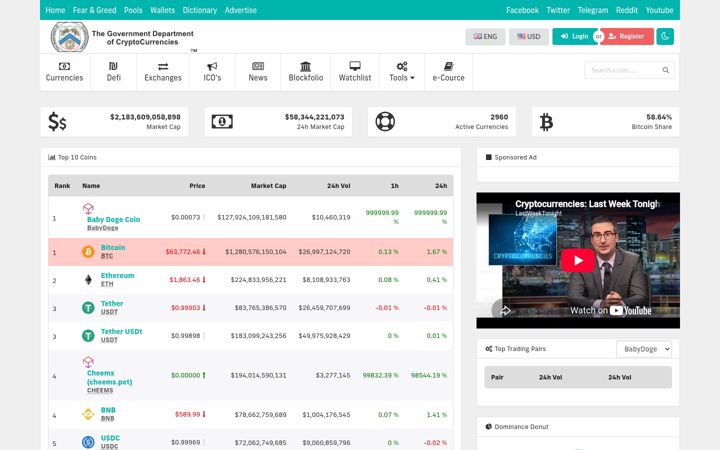Expand the Tools dropdown menu
Screen dimensions: 720x450
(402, 72)
